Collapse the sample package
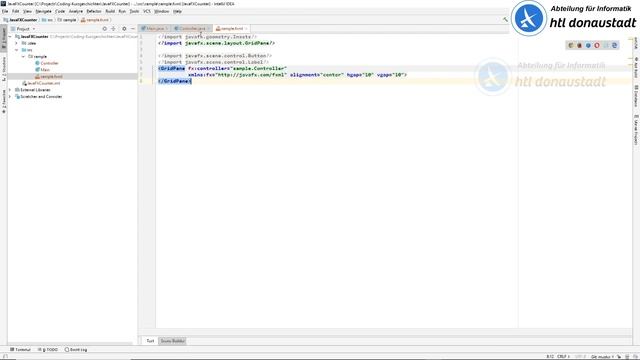 [x=23, y=56]
